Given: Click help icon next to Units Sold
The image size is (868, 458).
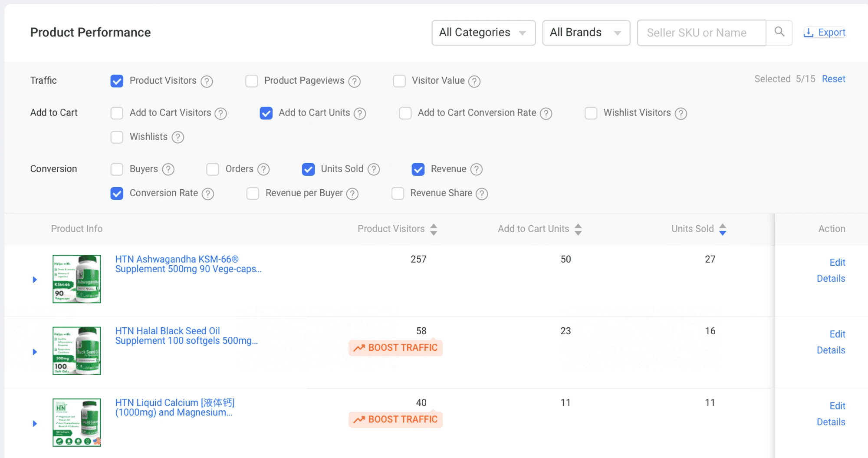Looking at the screenshot, I should pos(374,169).
